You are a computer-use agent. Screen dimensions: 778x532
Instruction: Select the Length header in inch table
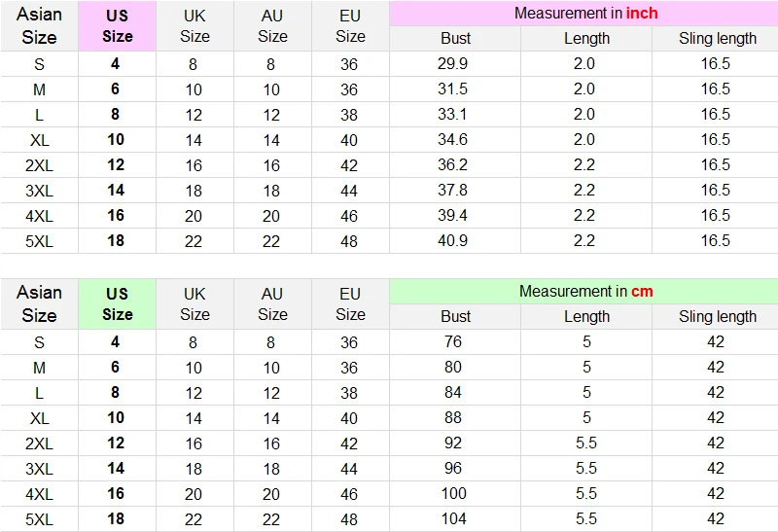(586, 39)
